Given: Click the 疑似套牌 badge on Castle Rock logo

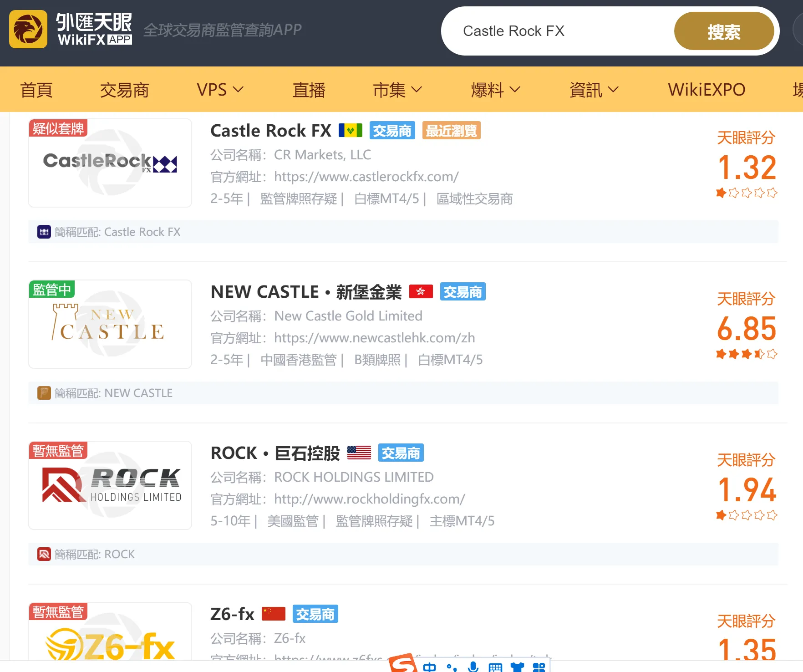Looking at the screenshot, I should point(58,128).
